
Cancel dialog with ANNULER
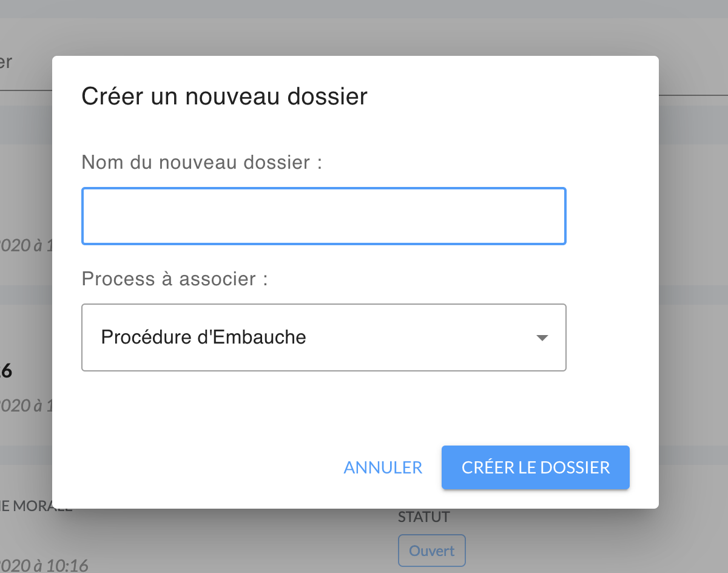[x=383, y=467]
